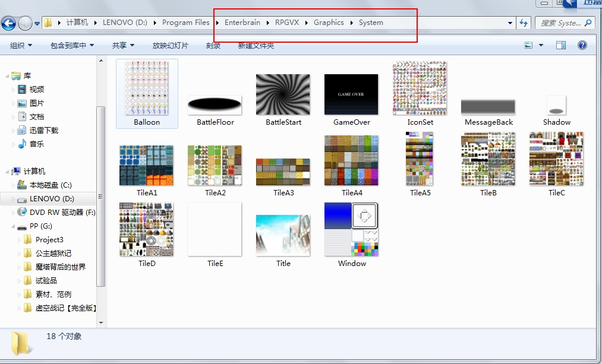Open the Project3 folder in sidebar
This screenshot has height=364, width=602.
(x=44, y=240)
